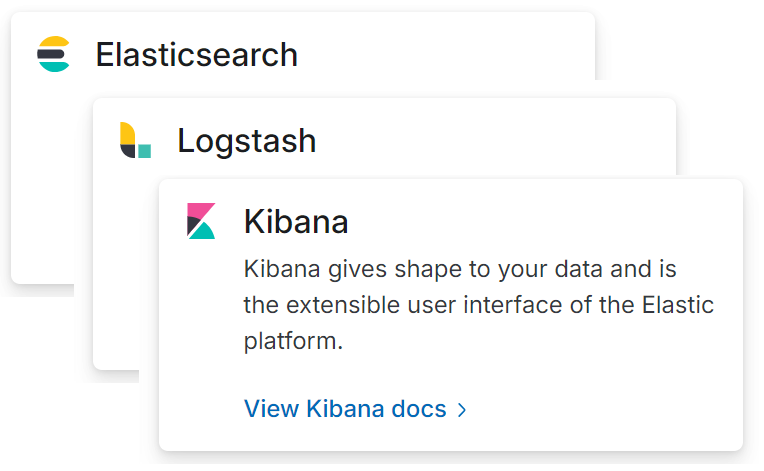Click the word "platform." in Kibana description
This screenshot has height=471, width=764.
pos(293,341)
